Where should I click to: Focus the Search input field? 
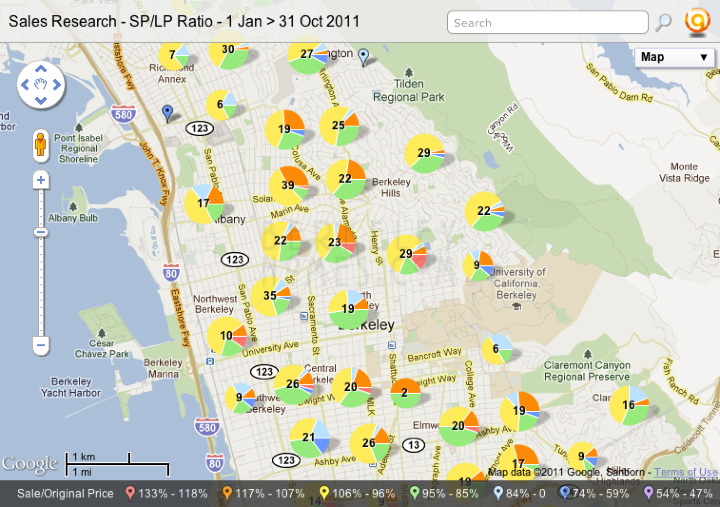pos(547,23)
